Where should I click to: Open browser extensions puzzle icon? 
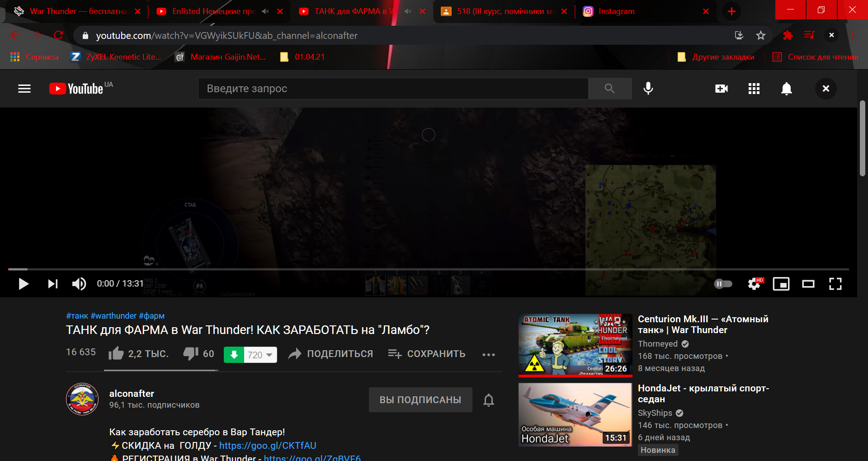788,35
